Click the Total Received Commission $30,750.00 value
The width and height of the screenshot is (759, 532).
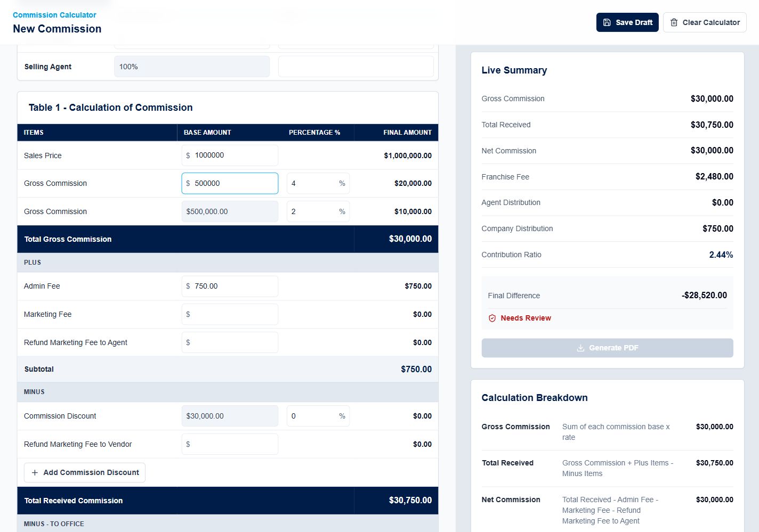tap(410, 500)
